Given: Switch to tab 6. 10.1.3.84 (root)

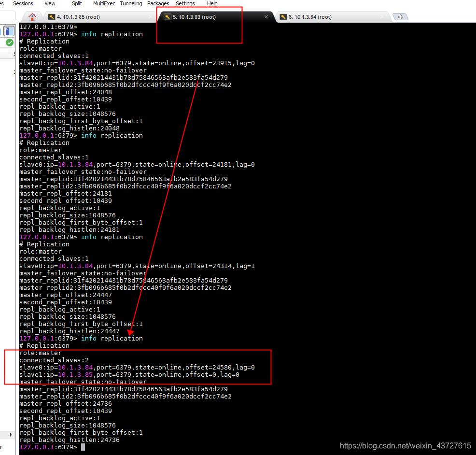Looking at the screenshot, I should pyautogui.click(x=333, y=17).
